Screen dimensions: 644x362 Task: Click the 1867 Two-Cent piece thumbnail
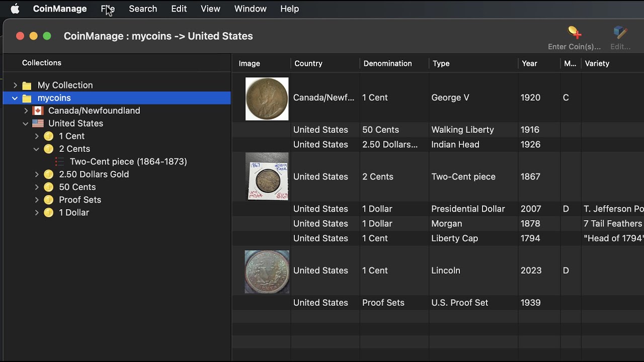coord(267,176)
